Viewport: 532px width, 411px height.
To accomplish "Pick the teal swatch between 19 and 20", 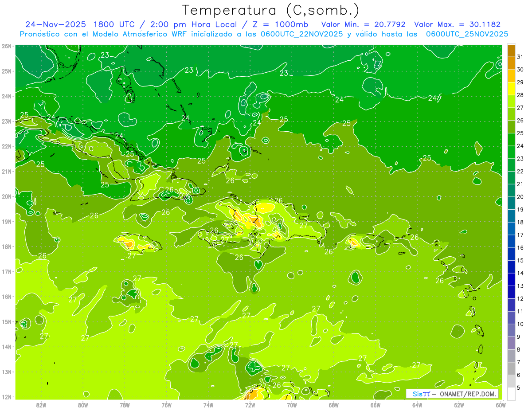I will point(512,203).
